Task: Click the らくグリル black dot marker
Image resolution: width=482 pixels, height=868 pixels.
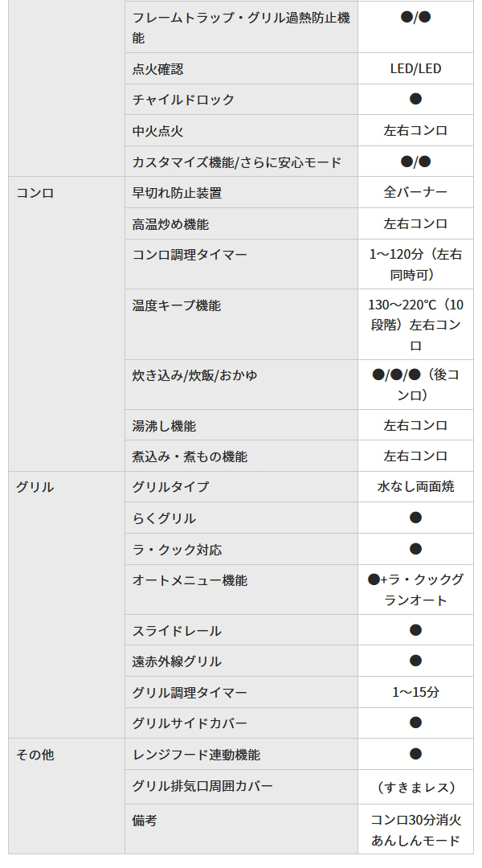Action: pos(415,518)
